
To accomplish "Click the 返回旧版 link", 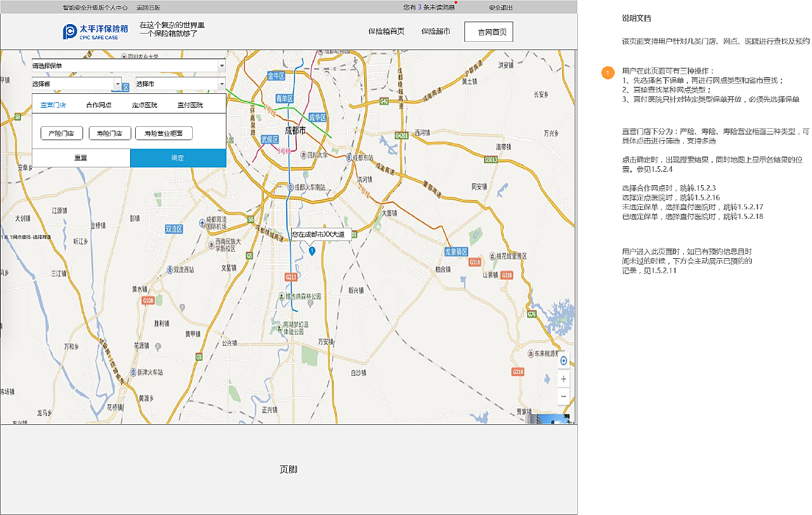I will 148,8.
